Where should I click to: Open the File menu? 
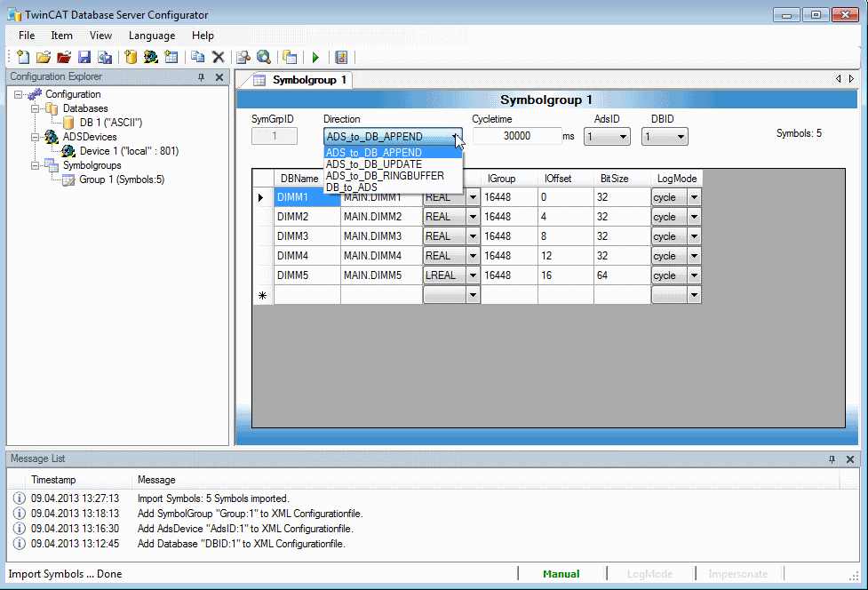[x=27, y=36]
